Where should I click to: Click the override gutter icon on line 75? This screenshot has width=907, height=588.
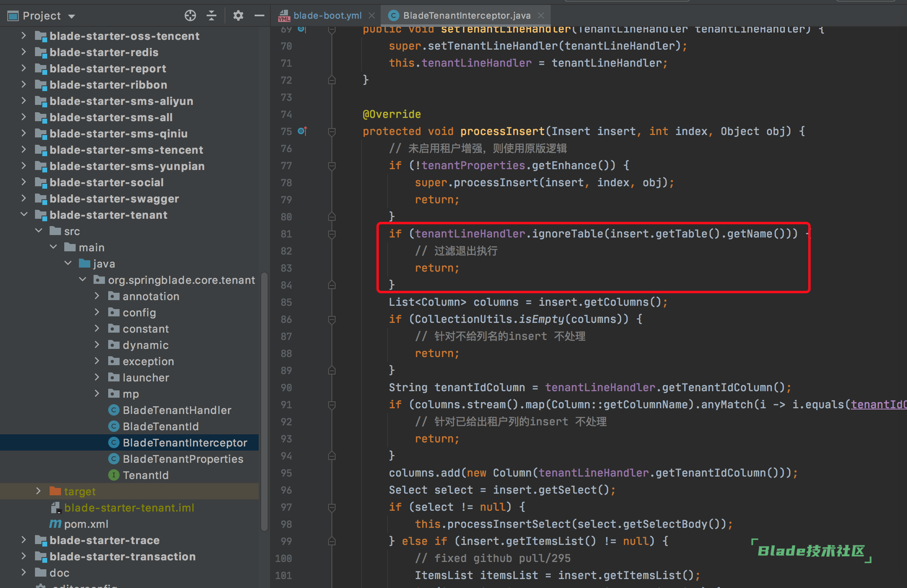pos(302,131)
